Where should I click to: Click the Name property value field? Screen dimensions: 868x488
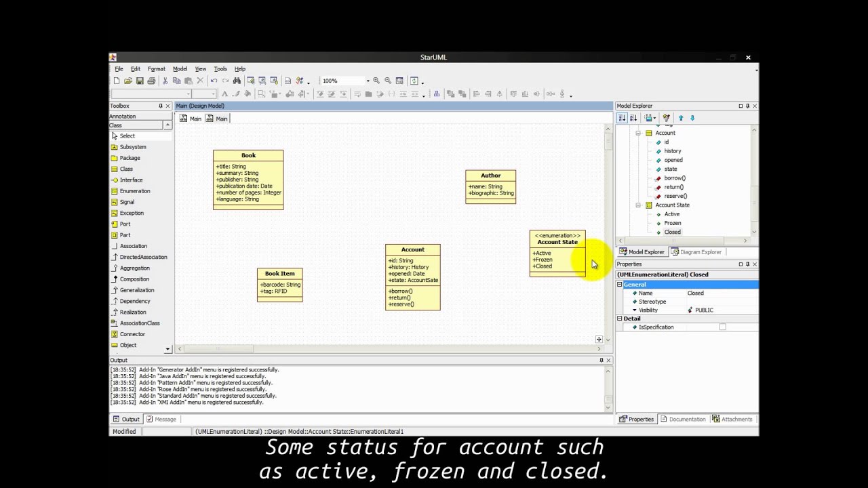pyautogui.click(x=722, y=293)
